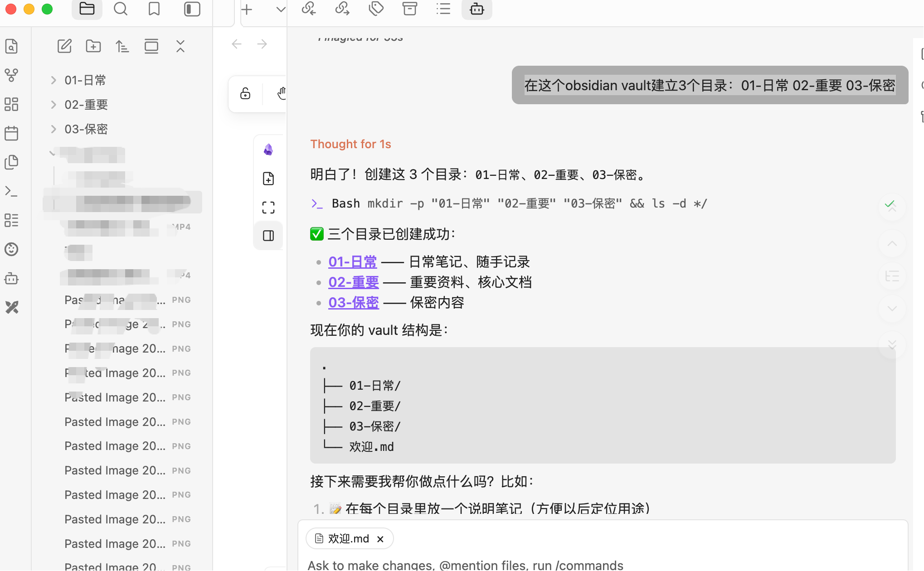The width and height of the screenshot is (924, 571).
Task: Click the '欢迎.md' line in the code block
Action: pyautogui.click(x=371, y=447)
